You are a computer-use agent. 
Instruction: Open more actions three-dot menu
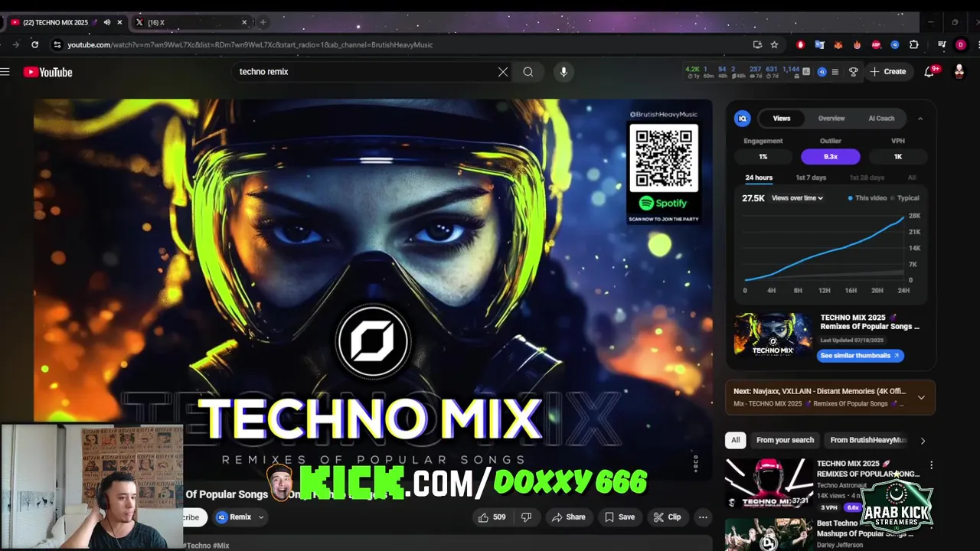pos(703,517)
